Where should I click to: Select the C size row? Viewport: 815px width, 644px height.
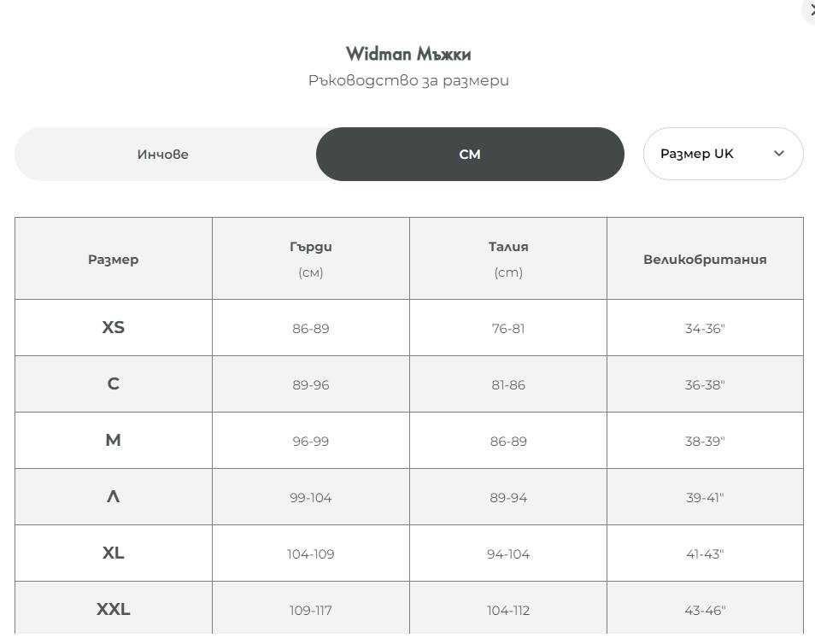409,384
